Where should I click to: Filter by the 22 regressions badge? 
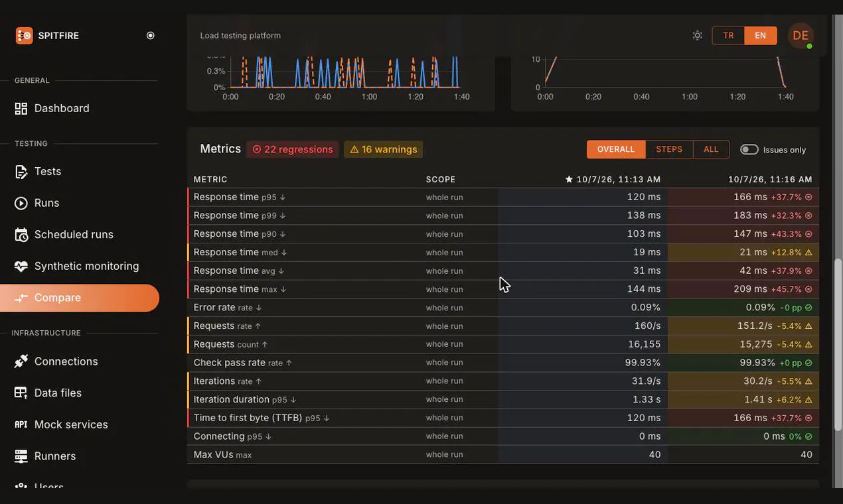pos(293,149)
